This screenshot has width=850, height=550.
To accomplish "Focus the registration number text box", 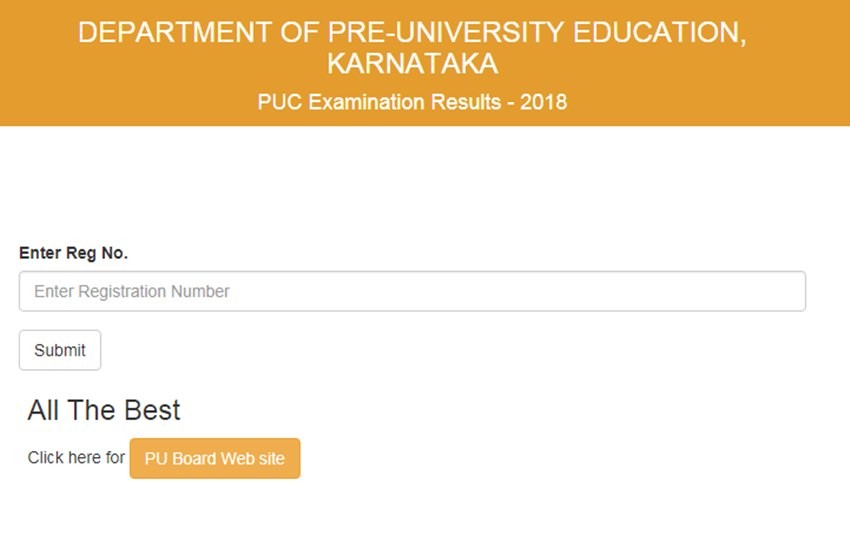I will [x=412, y=291].
